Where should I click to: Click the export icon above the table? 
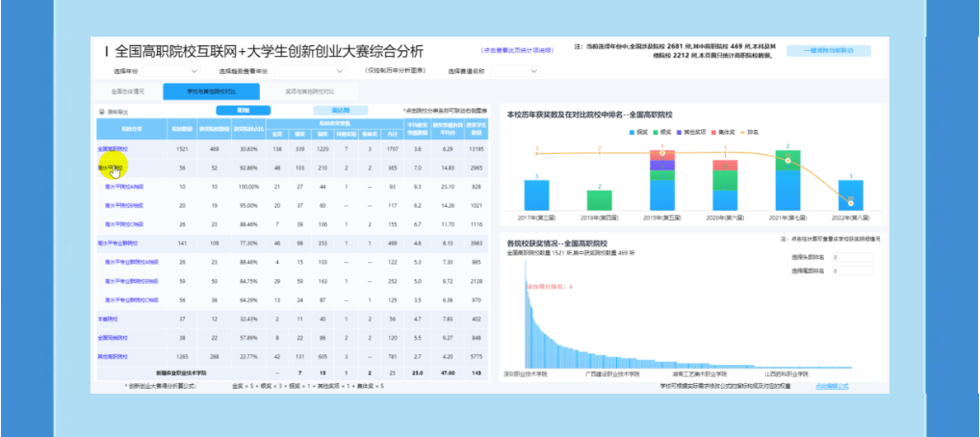point(102,112)
